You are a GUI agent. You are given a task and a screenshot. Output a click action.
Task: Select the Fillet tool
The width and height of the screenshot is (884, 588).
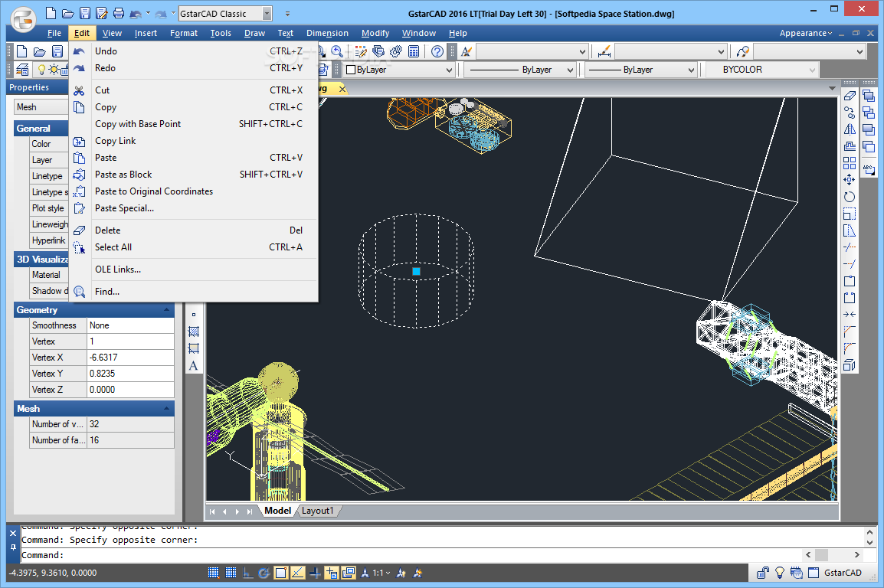[x=850, y=348]
